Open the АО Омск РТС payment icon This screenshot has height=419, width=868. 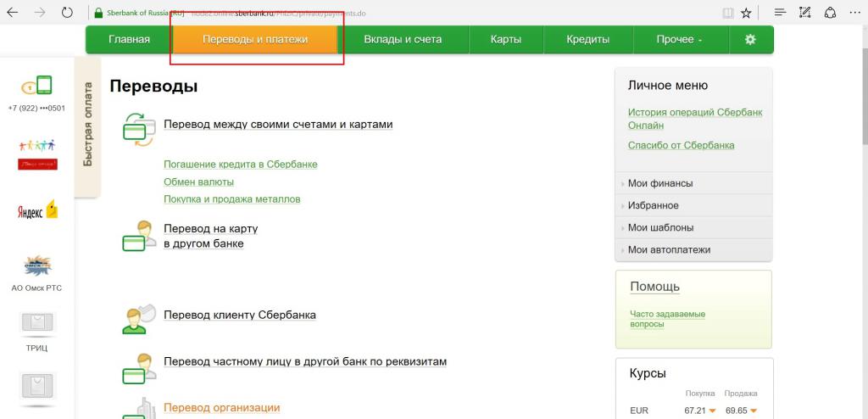[x=37, y=266]
